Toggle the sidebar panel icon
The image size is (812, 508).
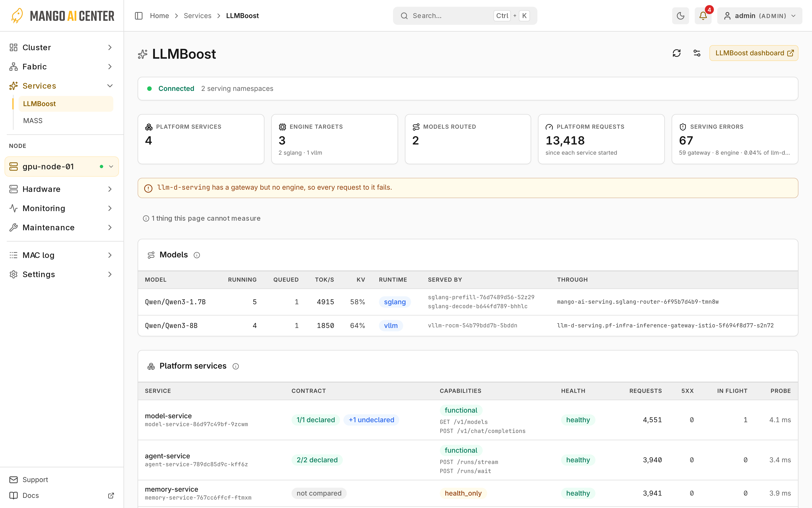point(139,16)
